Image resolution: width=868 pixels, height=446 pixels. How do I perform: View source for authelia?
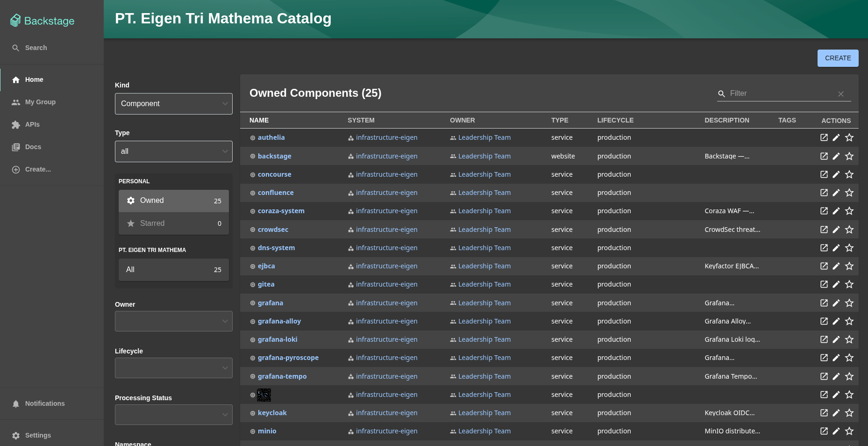point(824,137)
